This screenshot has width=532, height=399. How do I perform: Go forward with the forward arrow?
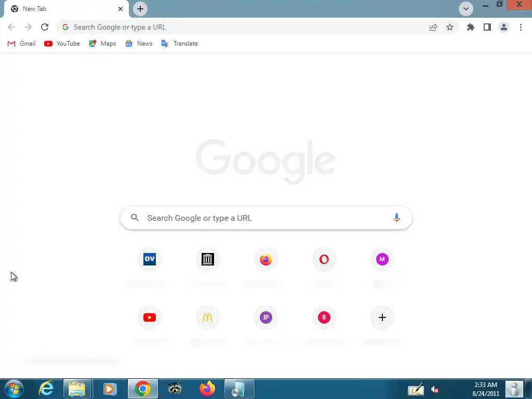tap(28, 27)
